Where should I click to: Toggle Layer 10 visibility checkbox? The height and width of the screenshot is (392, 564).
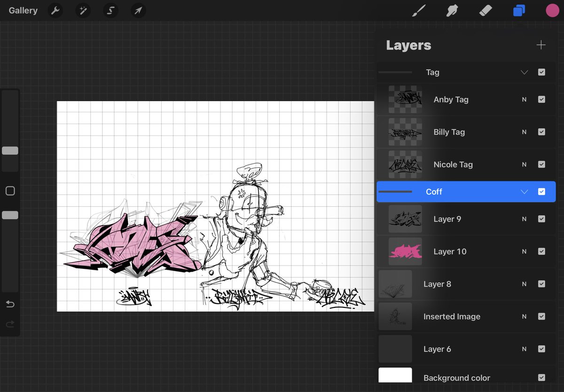click(x=541, y=251)
